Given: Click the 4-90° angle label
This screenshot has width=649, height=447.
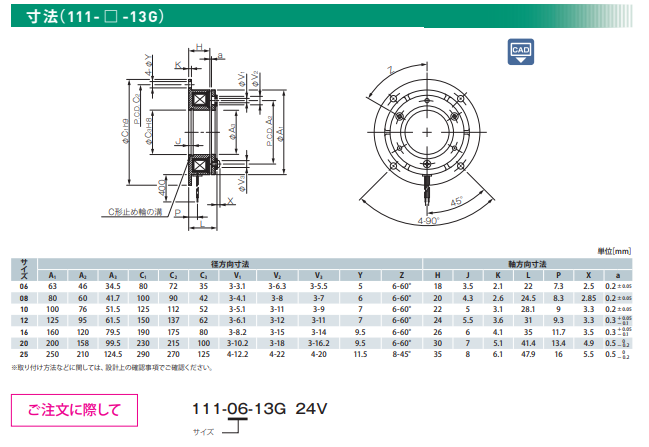Looking at the screenshot, I should tap(428, 220).
